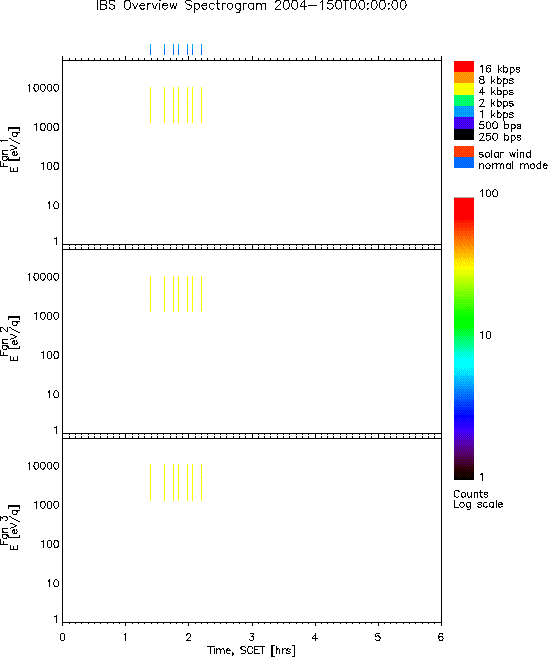The image size is (548, 657).
Task: Click the Fan 3 '1000' energy label
Action: coord(47,505)
